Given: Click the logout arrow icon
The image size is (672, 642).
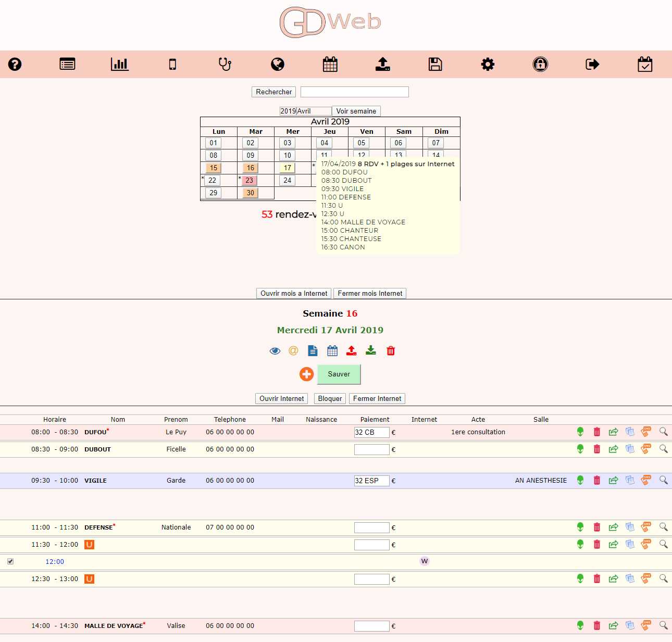Looking at the screenshot, I should pos(592,64).
